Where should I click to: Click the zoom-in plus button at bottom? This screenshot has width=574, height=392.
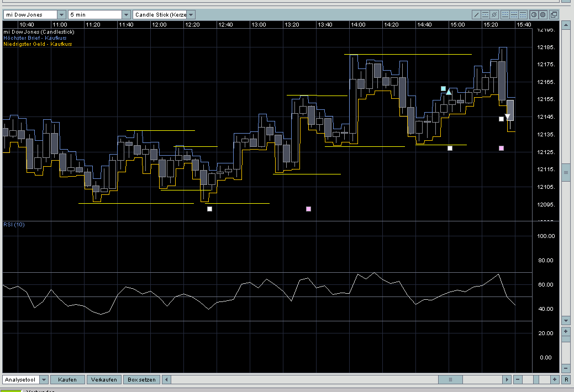[x=554, y=380]
